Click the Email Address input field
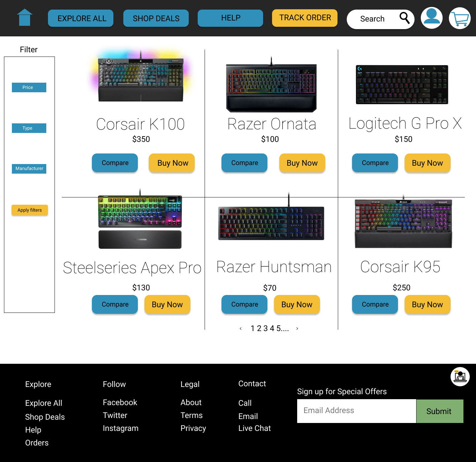Image resolution: width=476 pixels, height=462 pixels. click(356, 411)
